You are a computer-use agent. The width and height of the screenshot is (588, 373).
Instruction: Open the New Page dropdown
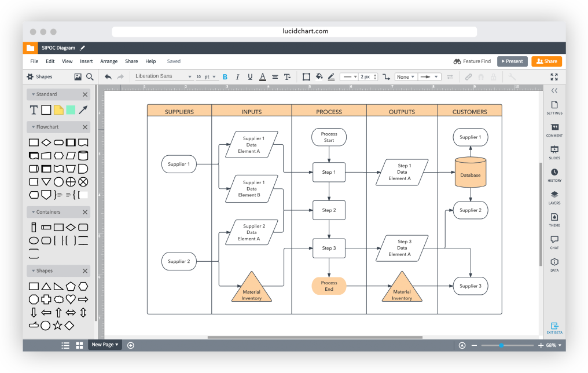click(104, 345)
